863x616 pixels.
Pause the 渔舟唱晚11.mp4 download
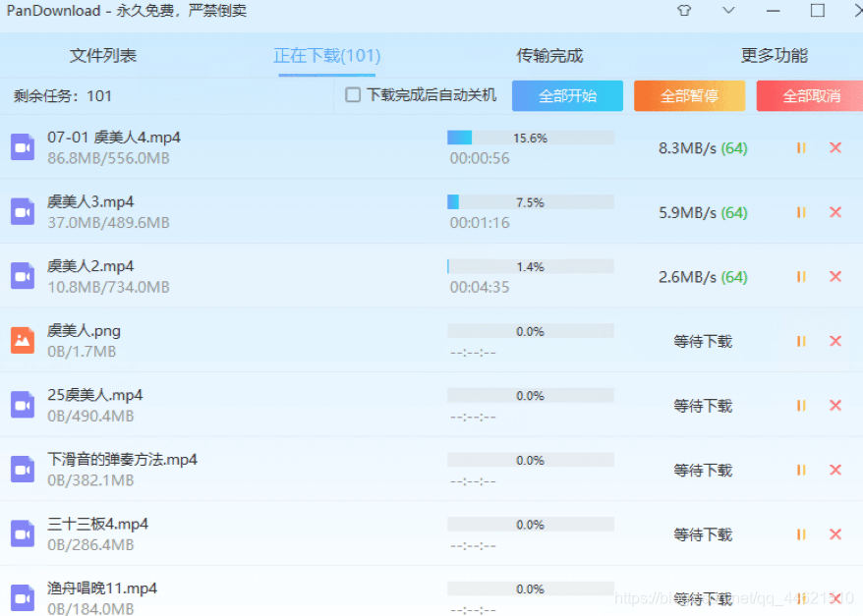tap(801, 597)
